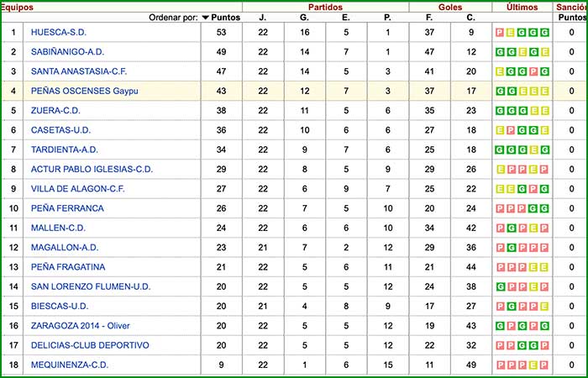Click the red P badge in CASETAS-U.D. row

coord(512,130)
